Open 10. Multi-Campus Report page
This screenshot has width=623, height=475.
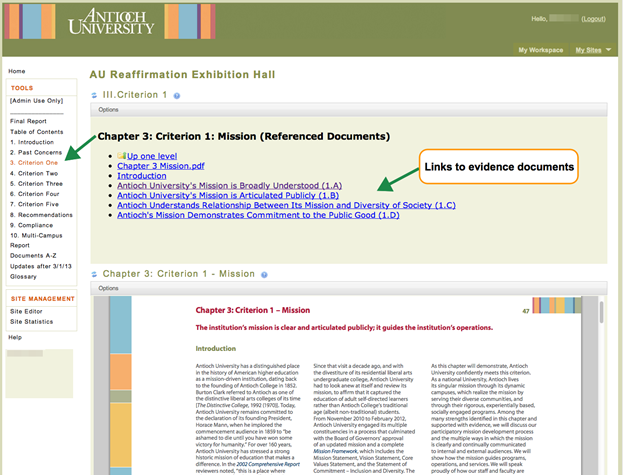(x=36, y=240)
